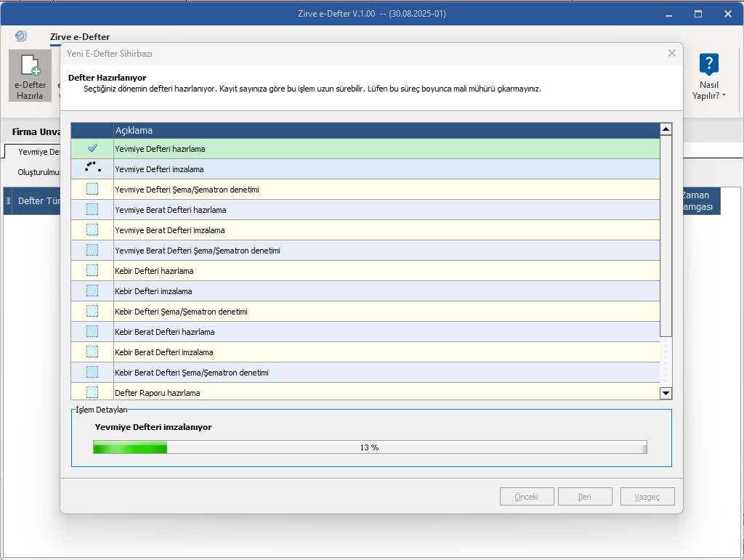The image size is (744, 560).
Task: Click the Zirve app logo icon
Action: pos(20,36)
